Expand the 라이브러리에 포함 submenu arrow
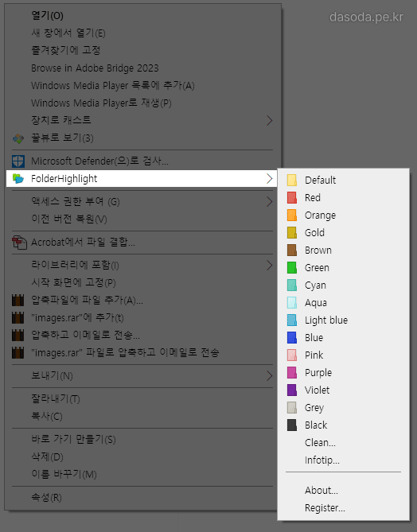 (269, 266)
